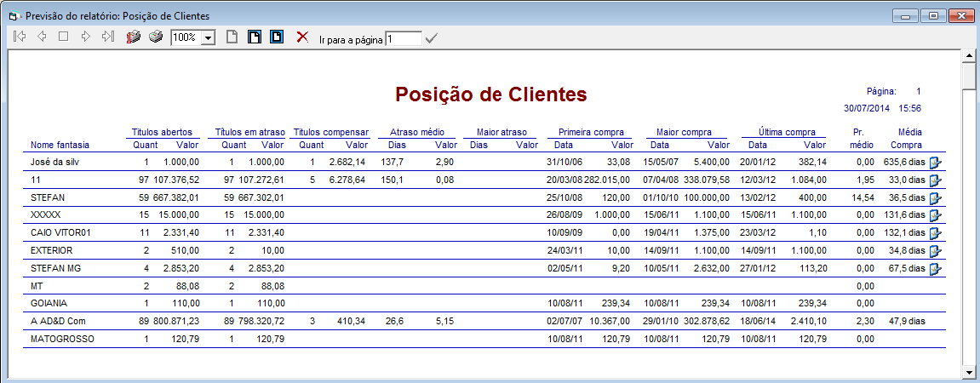Select the blank whole-page view icon

[x=232, y=37]
